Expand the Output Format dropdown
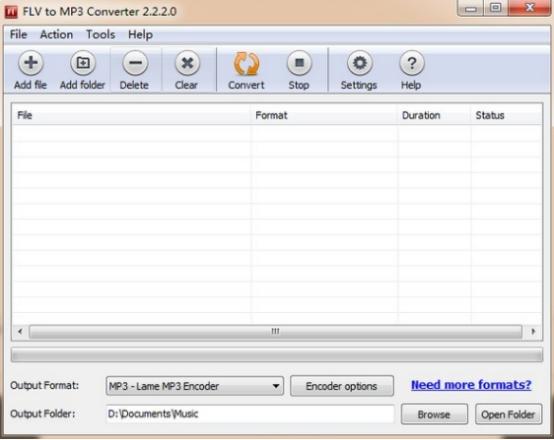Viewport: 554px width, 440px height. point(195,386)
